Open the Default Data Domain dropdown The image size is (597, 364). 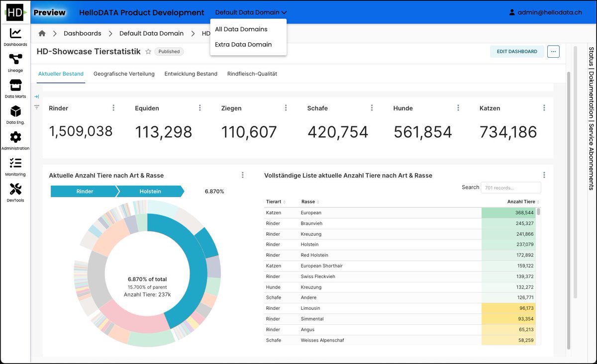coord(250,12)
